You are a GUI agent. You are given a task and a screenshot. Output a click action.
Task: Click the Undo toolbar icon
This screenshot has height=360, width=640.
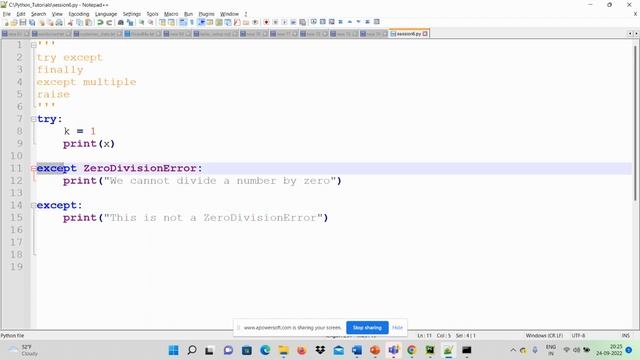click(x=100, y=22)
